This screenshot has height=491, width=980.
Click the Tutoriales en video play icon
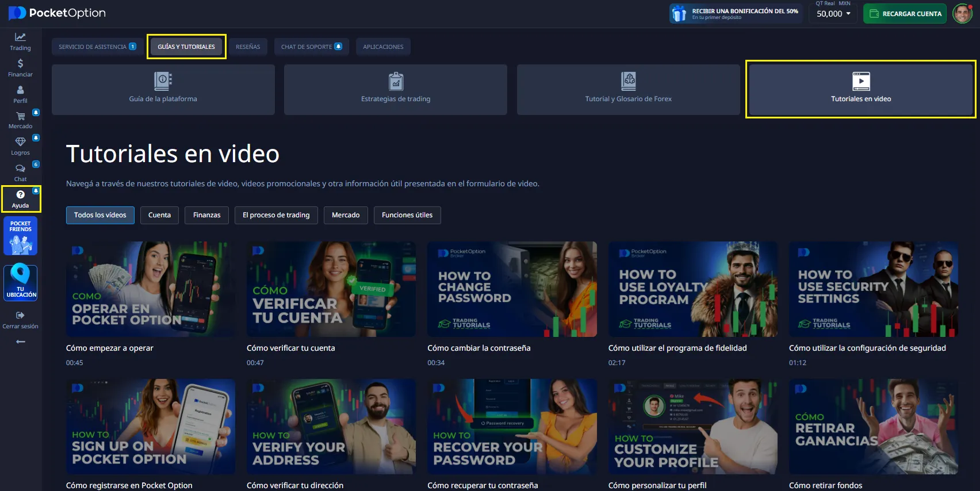coord(861,81)
